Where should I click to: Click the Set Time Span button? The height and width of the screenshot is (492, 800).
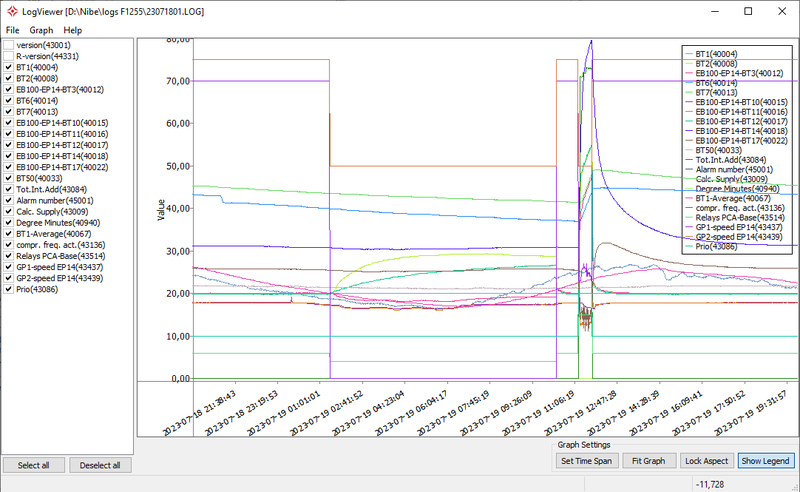pyautogui.click(x=587, y=461)
